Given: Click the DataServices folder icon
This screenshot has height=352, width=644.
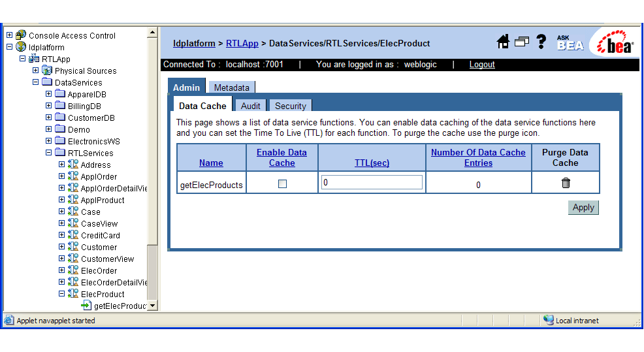Looking at the screenshot, I should pyautogui.click(x=47, y=82).
